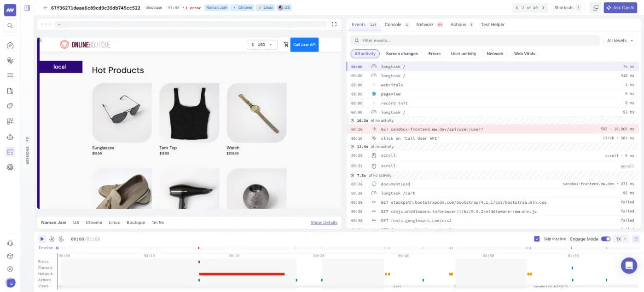Click the Sunglasses product thumbnail
644x292 pixels.
(x=122, y=113)
